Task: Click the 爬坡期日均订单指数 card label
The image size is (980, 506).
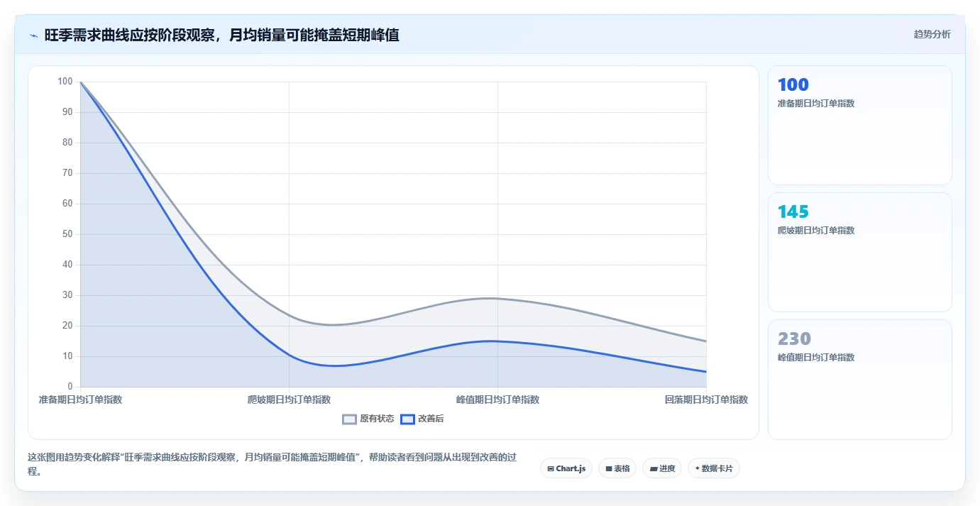Action: [x=816, y=231]
